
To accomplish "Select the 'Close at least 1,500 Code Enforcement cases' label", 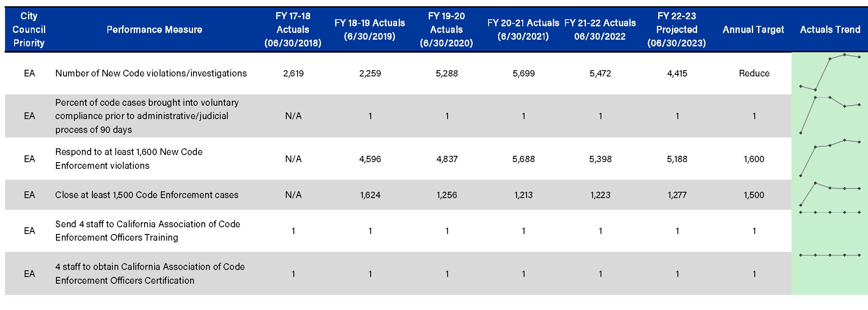I will coord(147,195).
